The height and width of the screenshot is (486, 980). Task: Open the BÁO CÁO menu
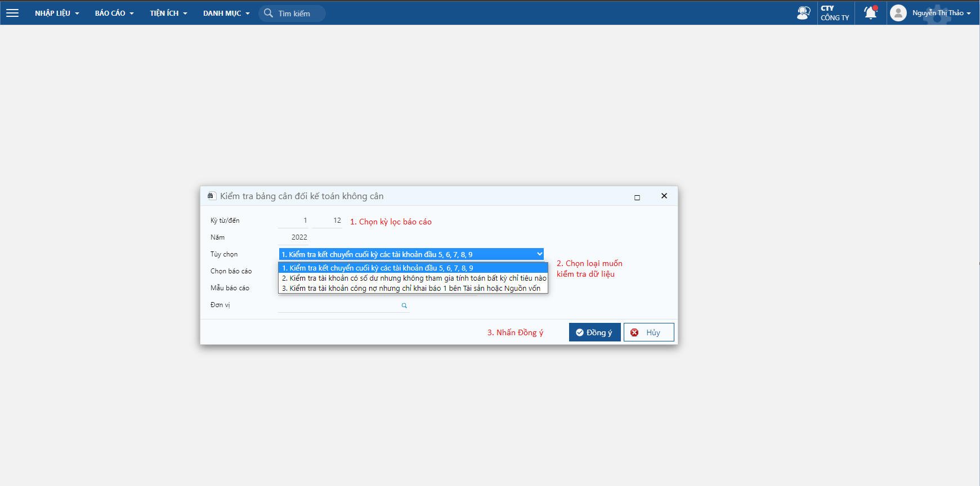click(x=114, y=13)
